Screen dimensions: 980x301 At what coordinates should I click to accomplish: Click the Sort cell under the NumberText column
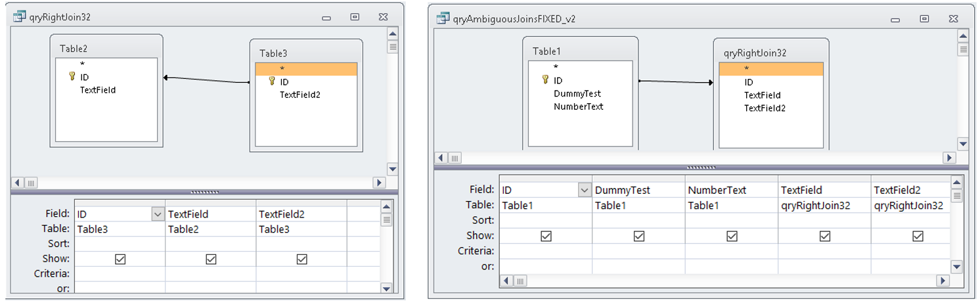pos(732,221)
